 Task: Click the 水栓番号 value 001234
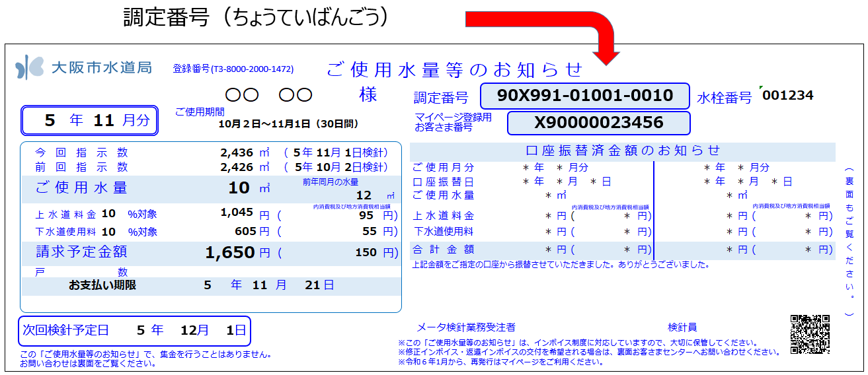pyautogui.click(x=788, y=96)
